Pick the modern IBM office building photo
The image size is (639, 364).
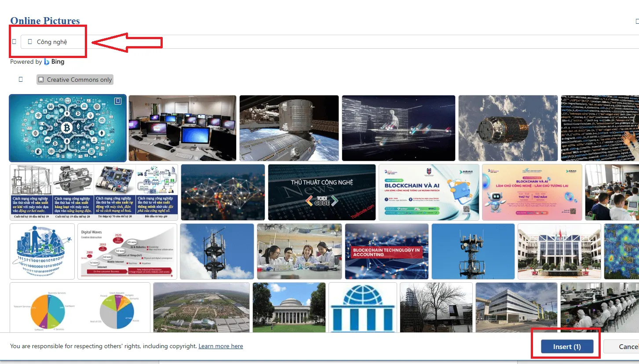point(516,307)
